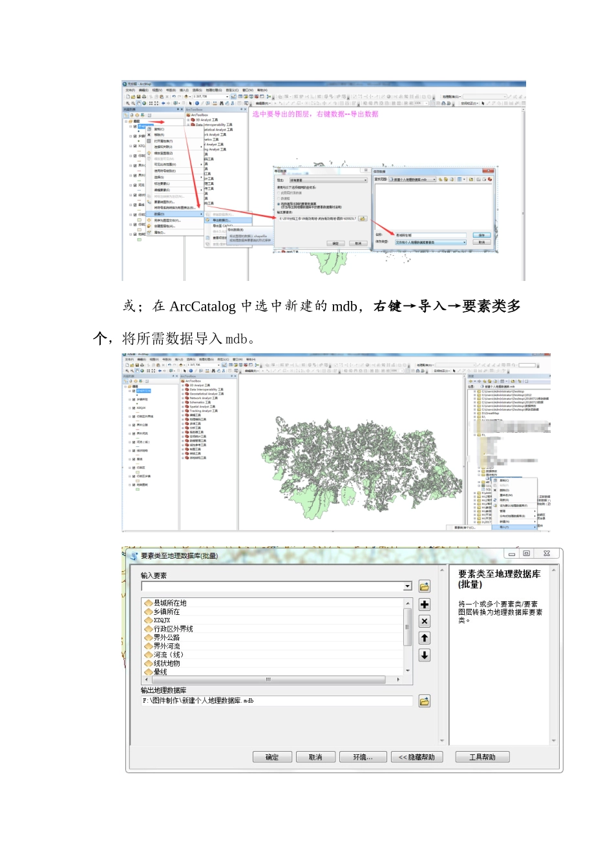614x868 pixels.
Task: Open the 导出 dropdown in 导出数据 dialog
Action: 365,180
